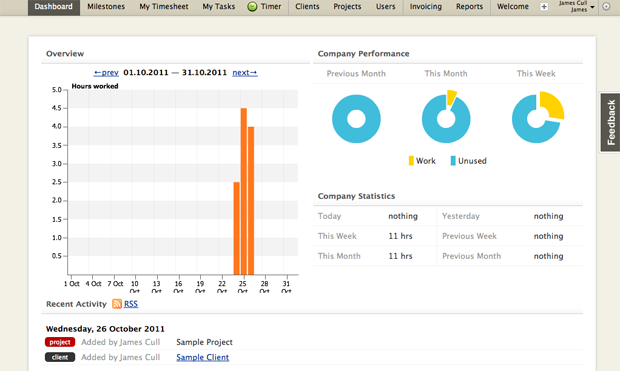Click the Previous Month donut chart
Viewport: 620px width, 371px height.
[356, 119]
